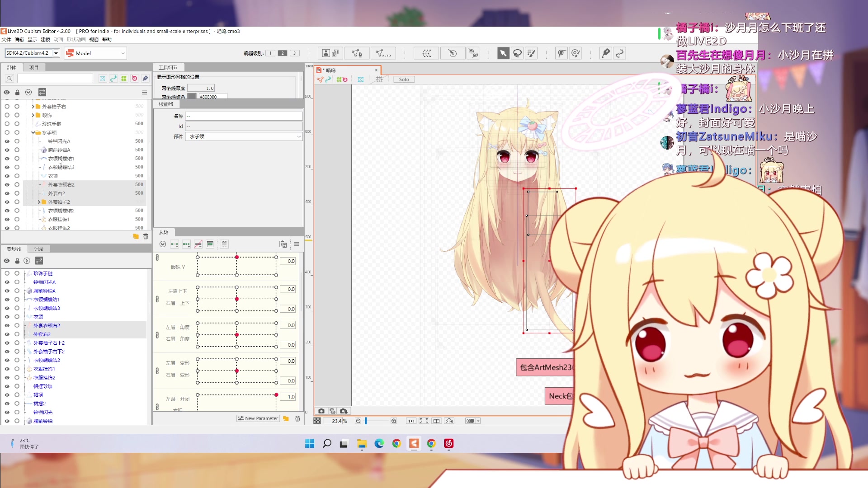
Task: Open parameters panel hamburger menu
Action: [x=297, y=244]
